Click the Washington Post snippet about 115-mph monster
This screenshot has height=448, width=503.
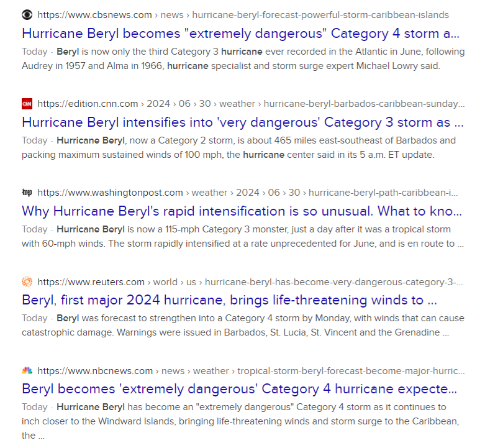(x=242, y=237)
